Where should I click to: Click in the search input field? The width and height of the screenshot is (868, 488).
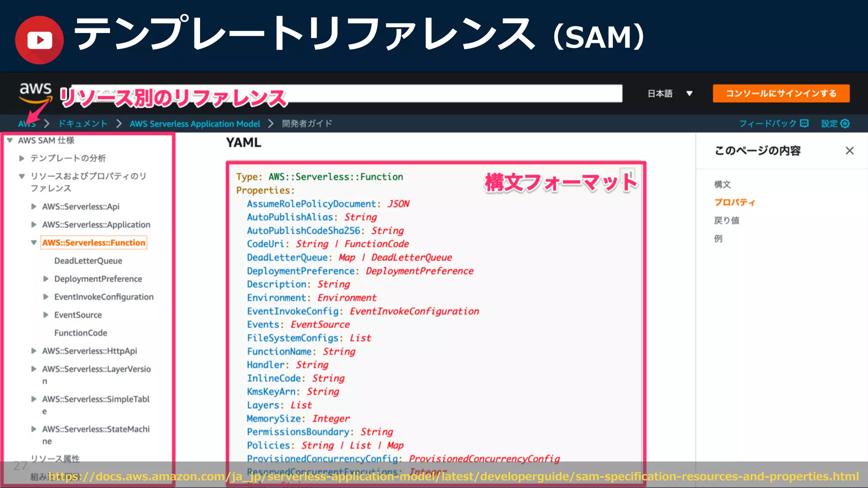pos(347,93)
